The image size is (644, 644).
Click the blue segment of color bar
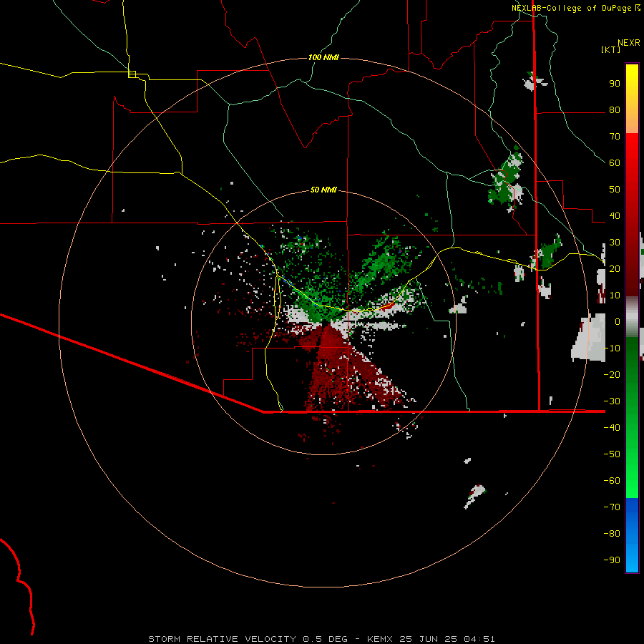(632, 535)
